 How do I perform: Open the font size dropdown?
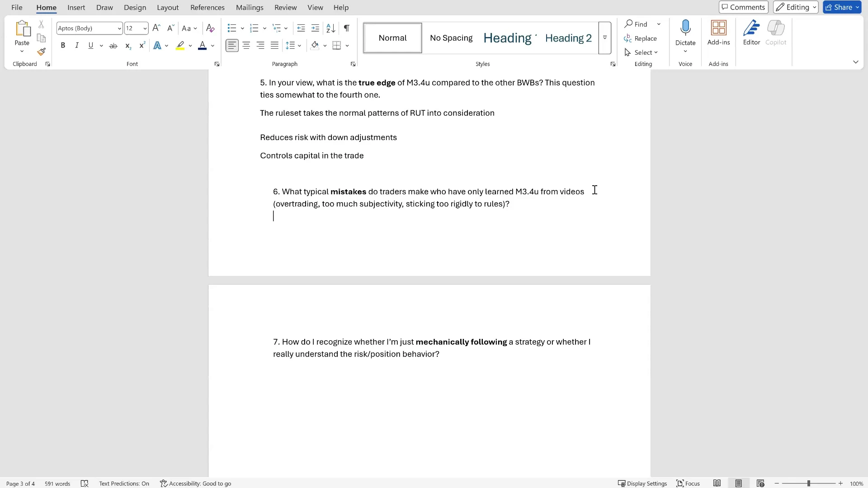click(x=145, y=28)
